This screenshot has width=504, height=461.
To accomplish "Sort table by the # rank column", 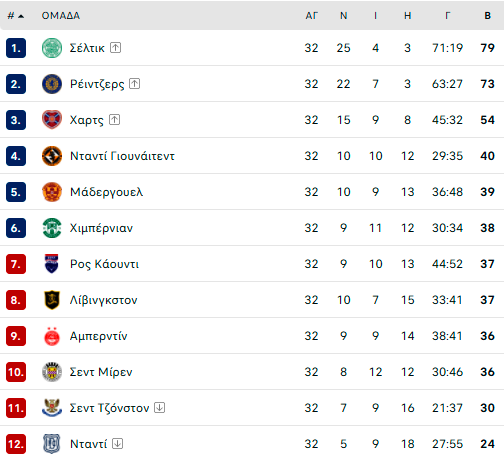I will (15, 16).
